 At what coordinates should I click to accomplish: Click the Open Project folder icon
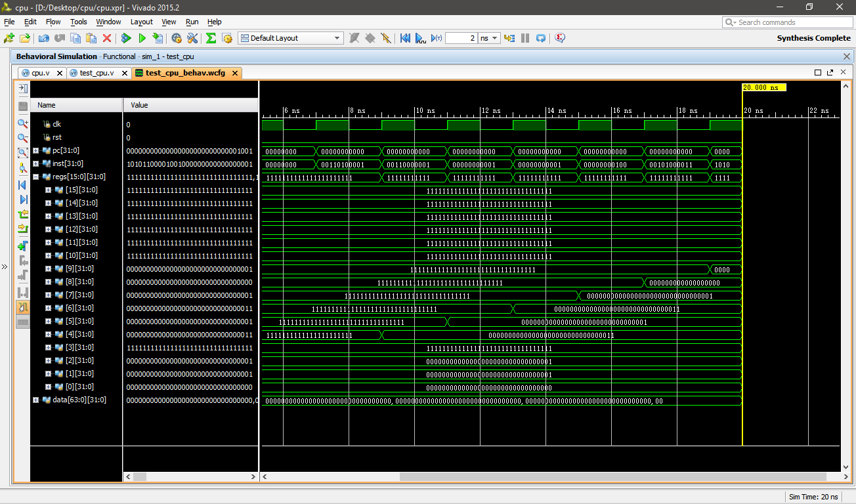pos(24,38)
